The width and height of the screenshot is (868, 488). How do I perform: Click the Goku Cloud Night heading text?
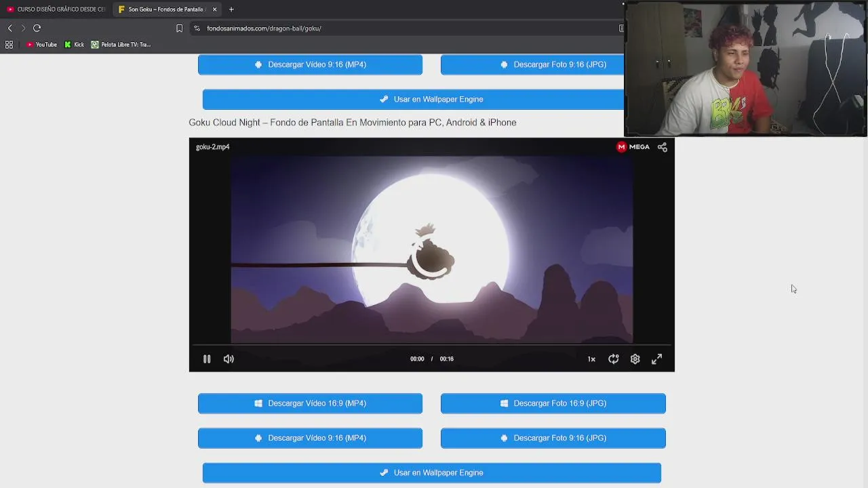point(353,123)
